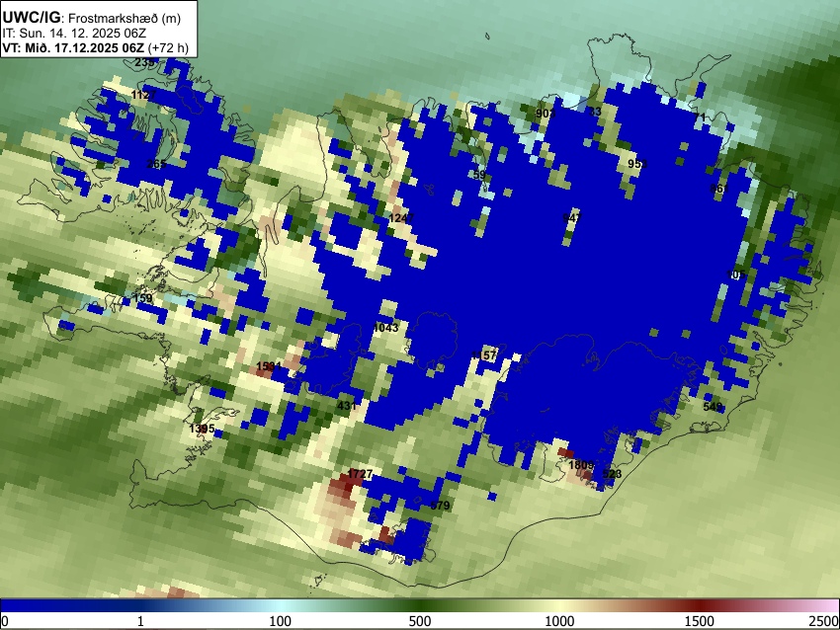
Task: Click the 1531 value label
Action: click(x=269, y=366)
